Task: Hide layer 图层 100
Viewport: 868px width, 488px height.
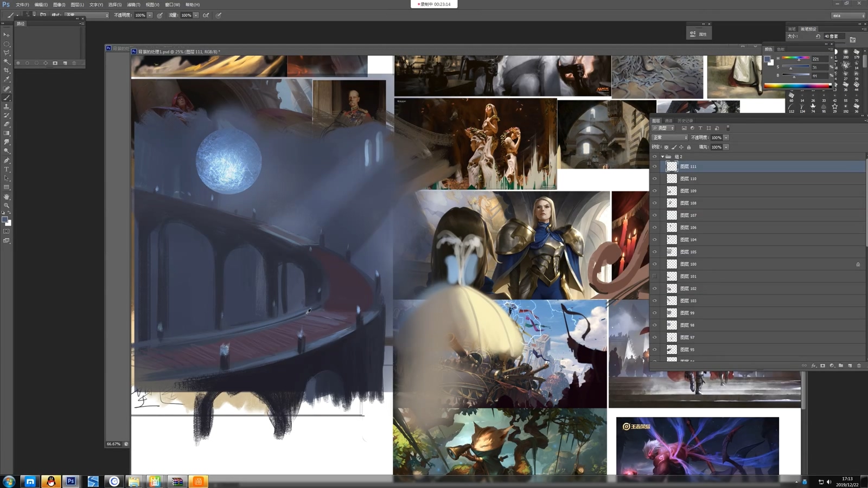Action: click(x=655, y=264)
